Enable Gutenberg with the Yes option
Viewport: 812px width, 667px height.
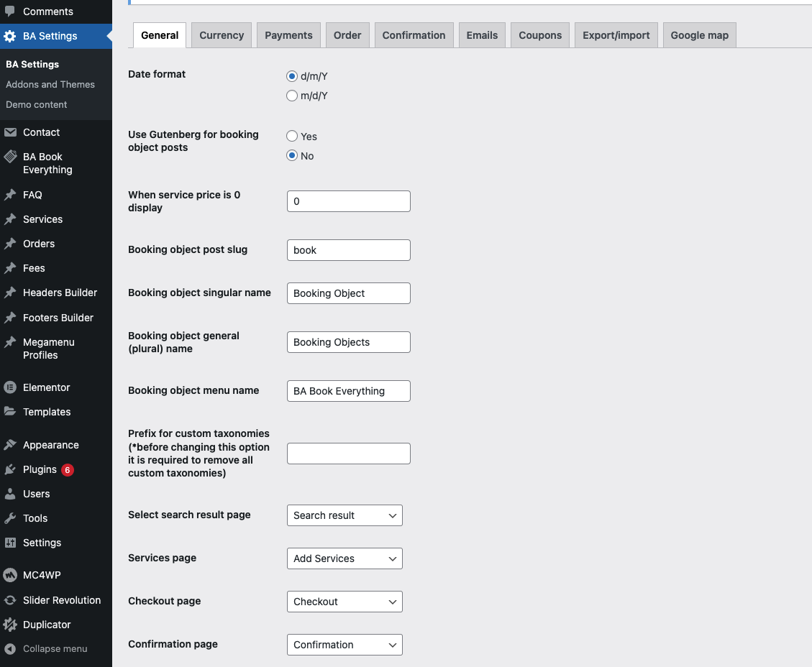point(292,136)
